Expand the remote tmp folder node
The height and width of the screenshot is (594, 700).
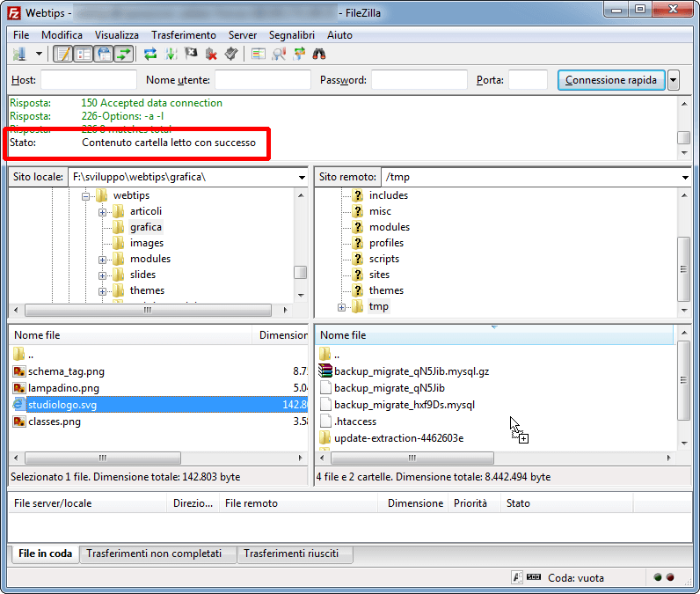point(341,307)
